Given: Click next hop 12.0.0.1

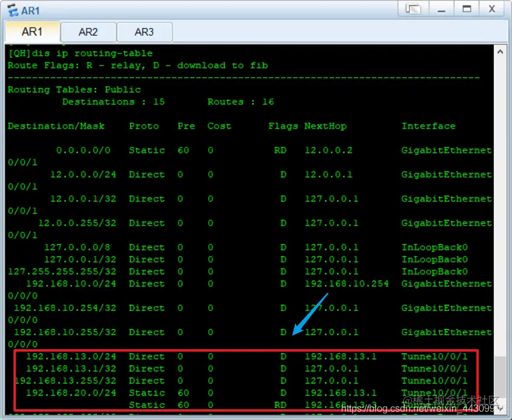Looking at the screenshot, I should pyautogui.click(x=328, y=175).
